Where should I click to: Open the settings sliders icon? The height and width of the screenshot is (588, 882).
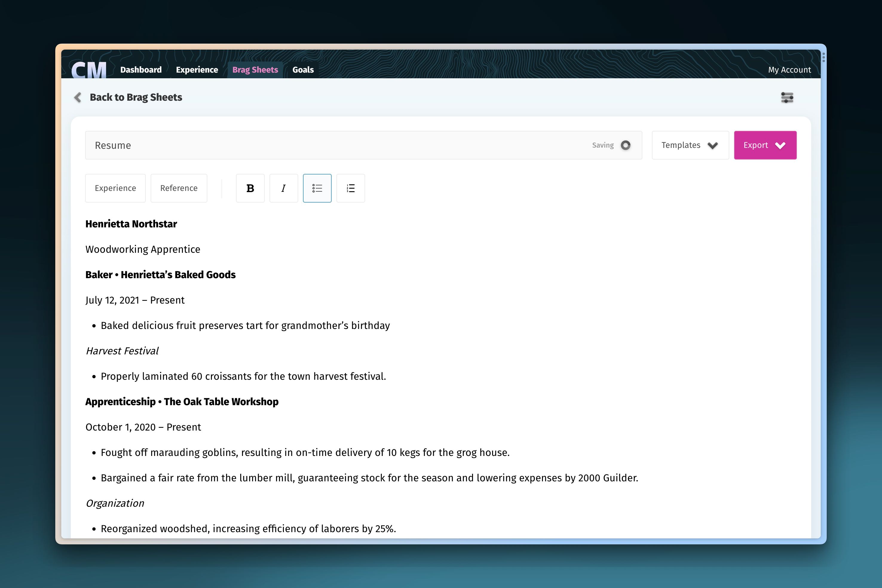(x=787, y=97)
